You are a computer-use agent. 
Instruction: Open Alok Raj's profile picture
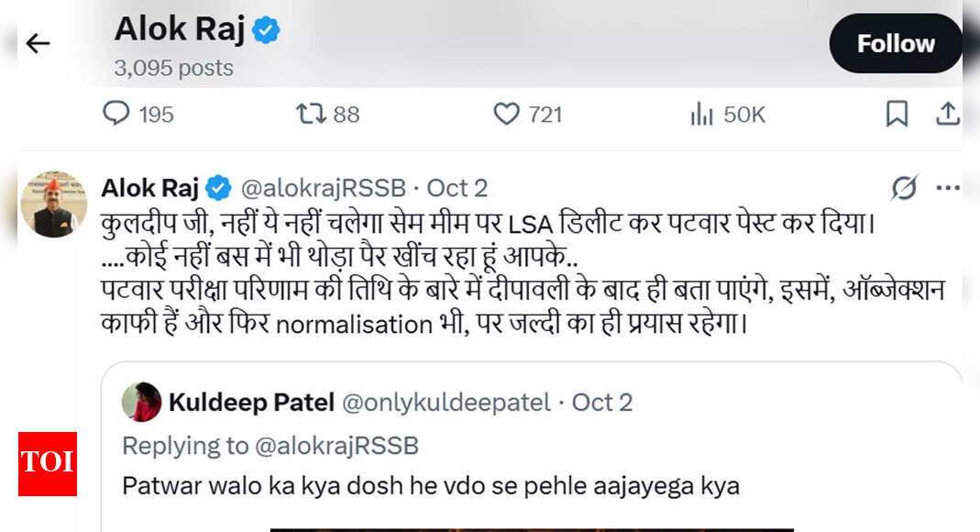point(54,204)
